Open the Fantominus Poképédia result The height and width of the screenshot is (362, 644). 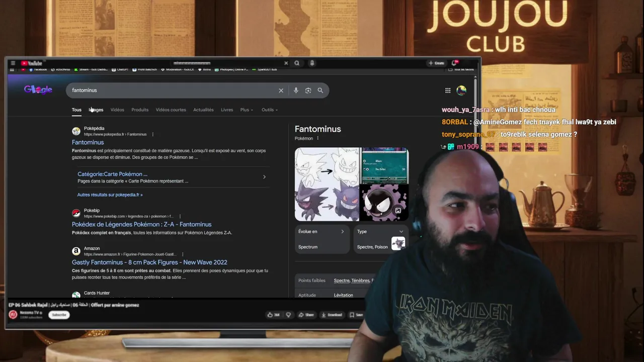click(x=88, y=142)
